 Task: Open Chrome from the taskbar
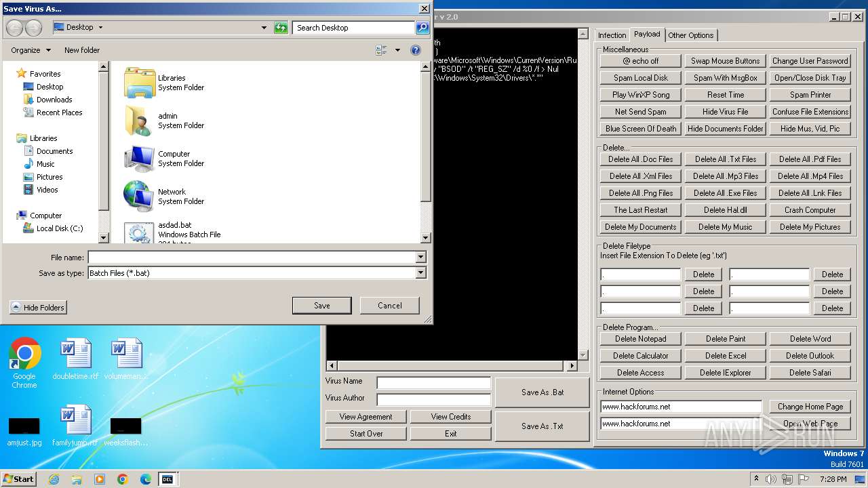(x=123, y=479)
